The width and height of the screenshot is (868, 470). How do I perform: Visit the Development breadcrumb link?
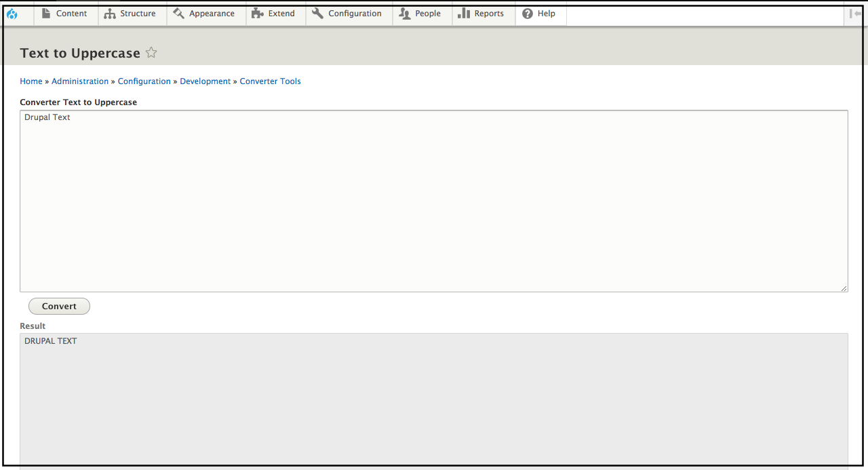(205, 81)
